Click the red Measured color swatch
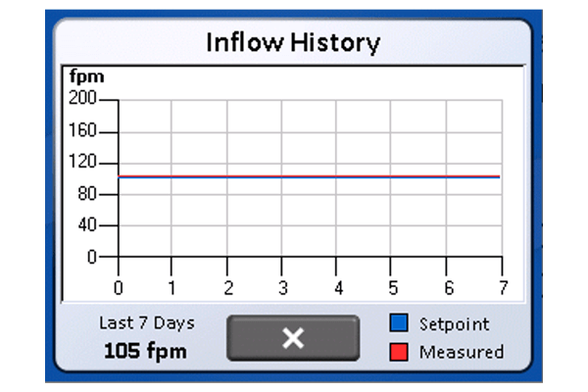The image size is (588, 392). 400,351
